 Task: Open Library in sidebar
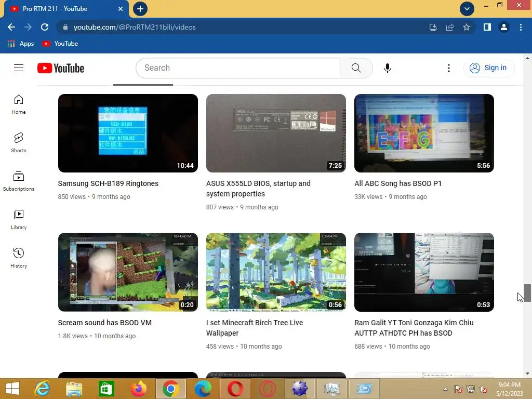pos(19,220)
